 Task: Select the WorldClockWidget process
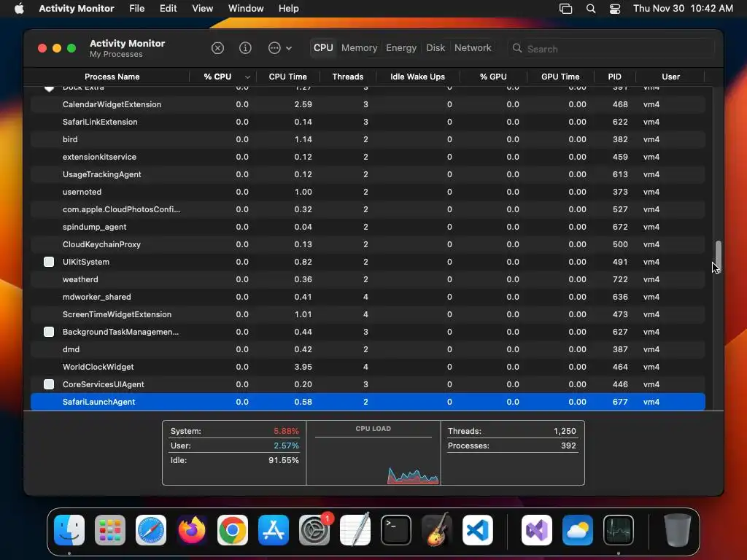(x=368, y=367)
